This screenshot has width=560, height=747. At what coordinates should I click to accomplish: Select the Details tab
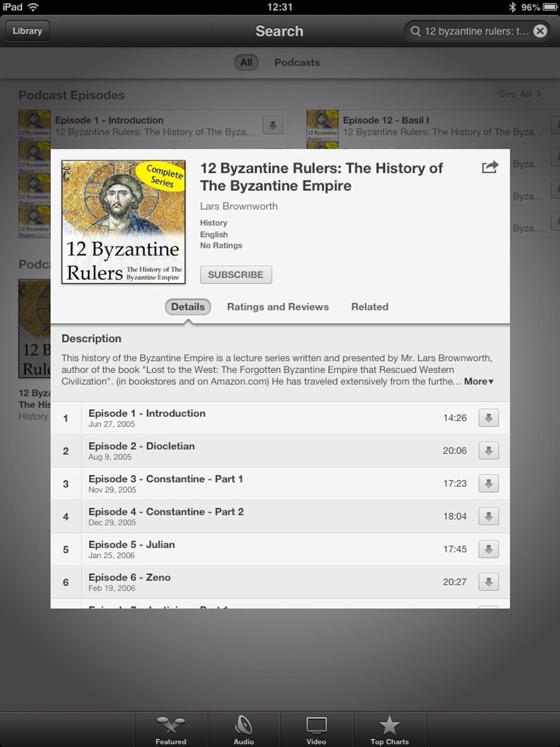(188, 307)
